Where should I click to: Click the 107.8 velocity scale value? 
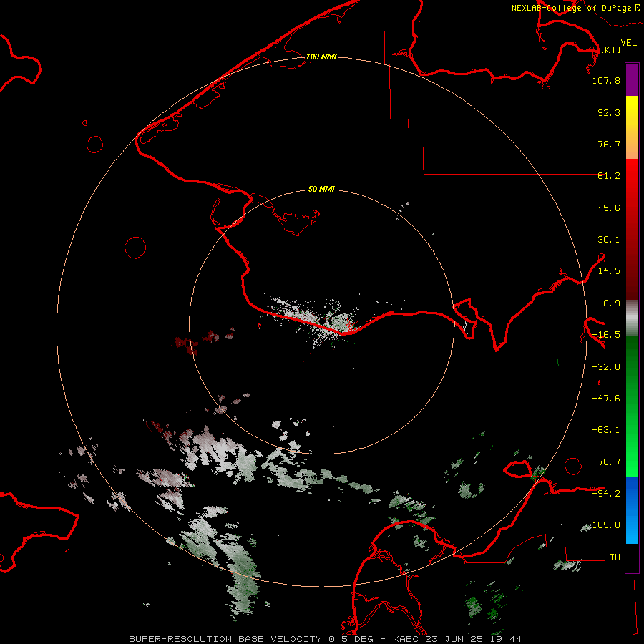click(606, 80)
